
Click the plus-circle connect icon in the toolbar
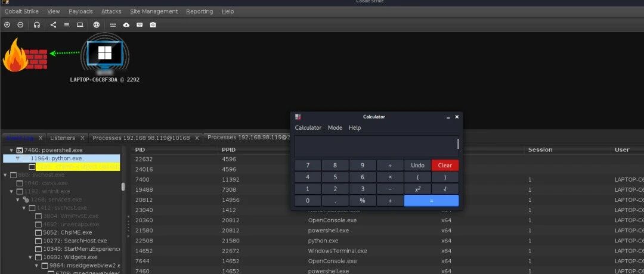coord(7,24)
